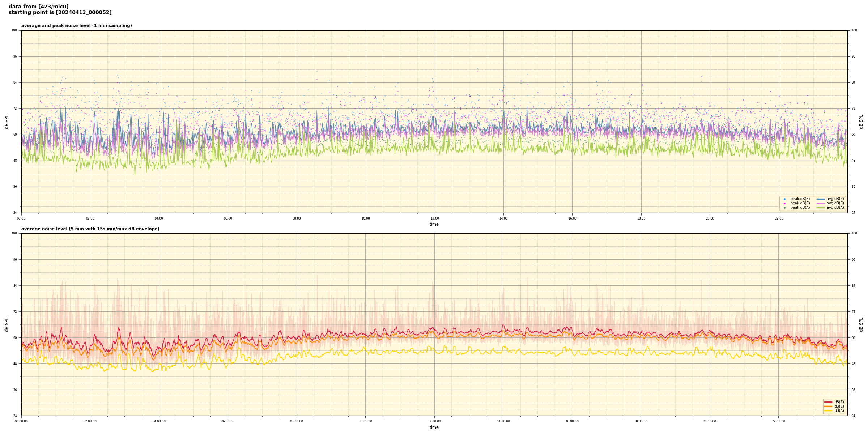
Task: Click the peak dB(A) legend marker
Action: pos(784,208)
